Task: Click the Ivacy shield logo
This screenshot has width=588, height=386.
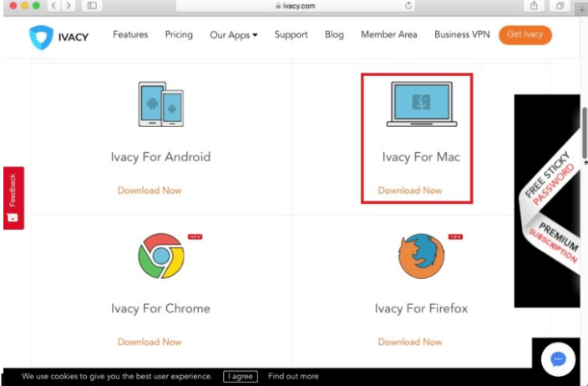Action: pos(41,38)
